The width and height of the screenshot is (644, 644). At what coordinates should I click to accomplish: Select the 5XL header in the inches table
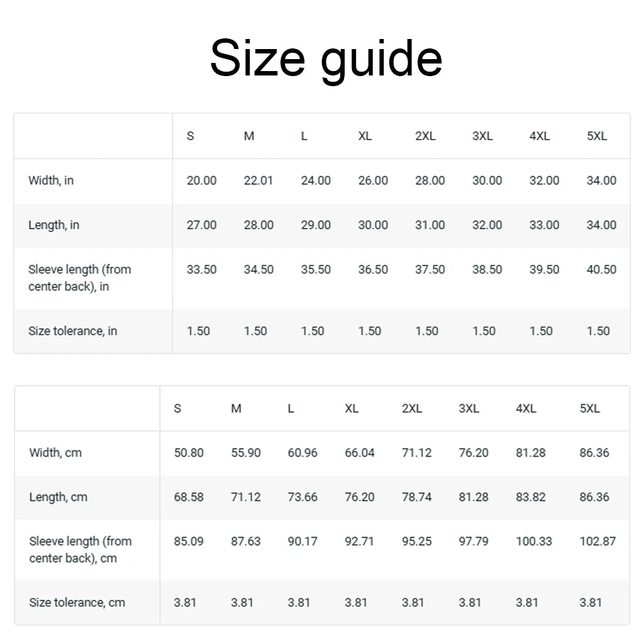[x=597, y=136]
